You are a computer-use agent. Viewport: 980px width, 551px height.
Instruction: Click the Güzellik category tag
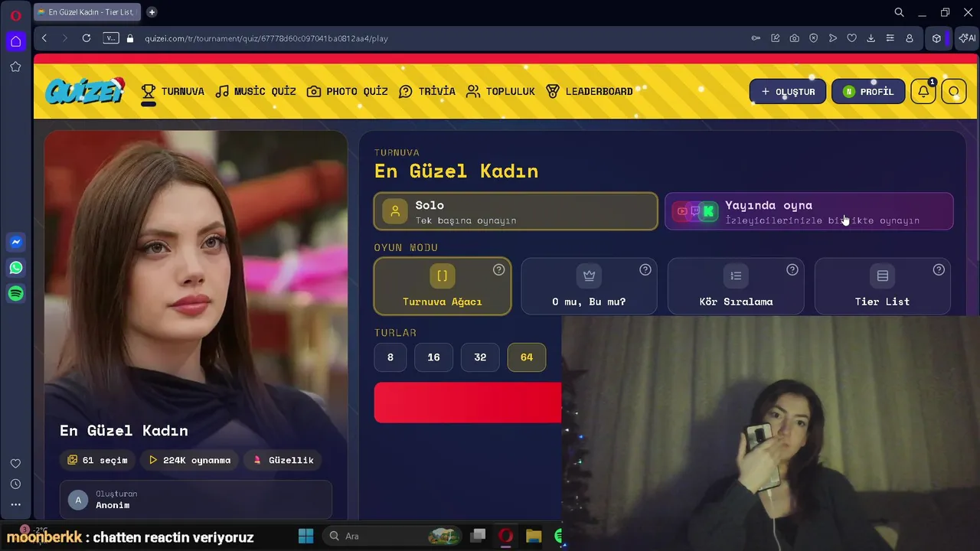click(283, 460)
